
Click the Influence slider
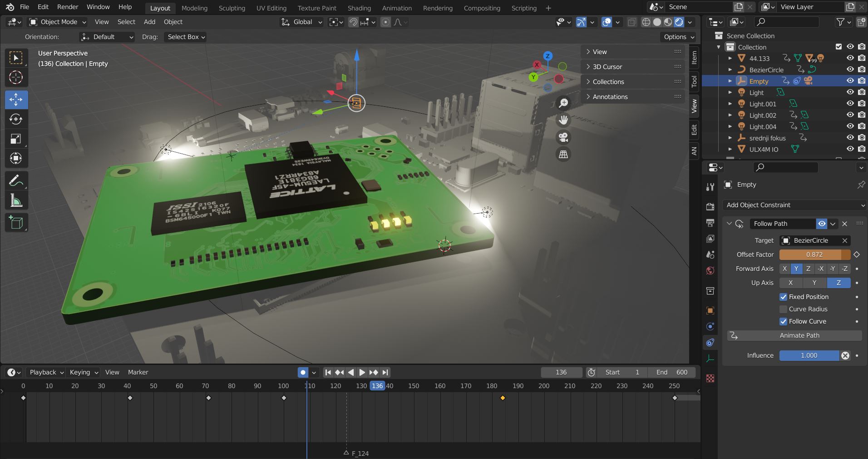[809, 355]
